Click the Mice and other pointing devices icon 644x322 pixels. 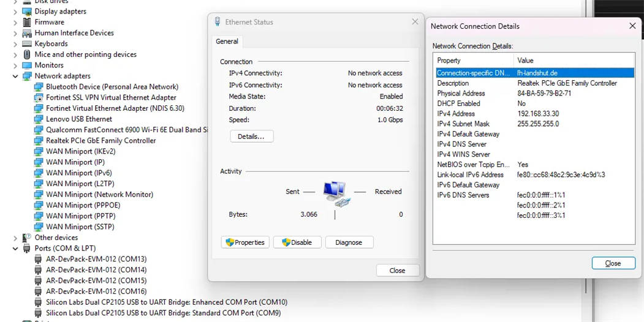pyautogui.click(x=27, y=54)
